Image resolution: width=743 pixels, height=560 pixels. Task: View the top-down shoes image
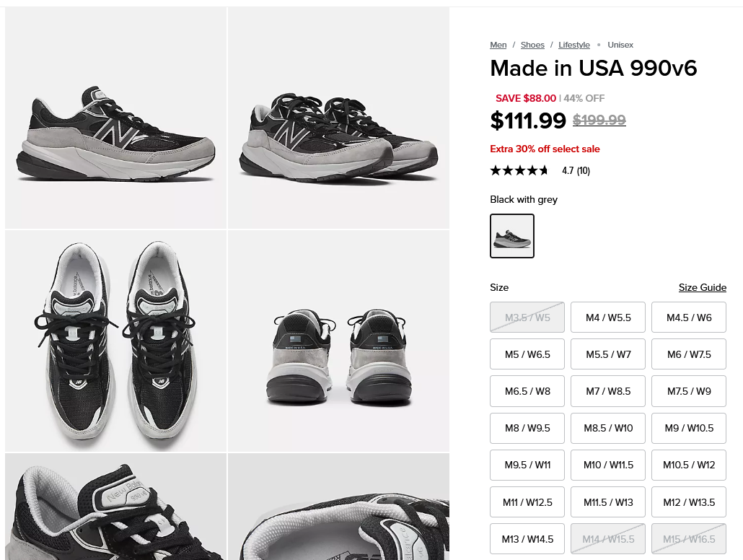pyautogui.click(x=115, y=341)
